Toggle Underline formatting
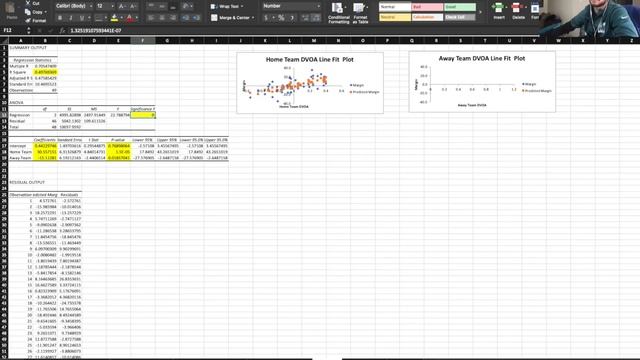640x360 pixels. (x=82, y=18)
